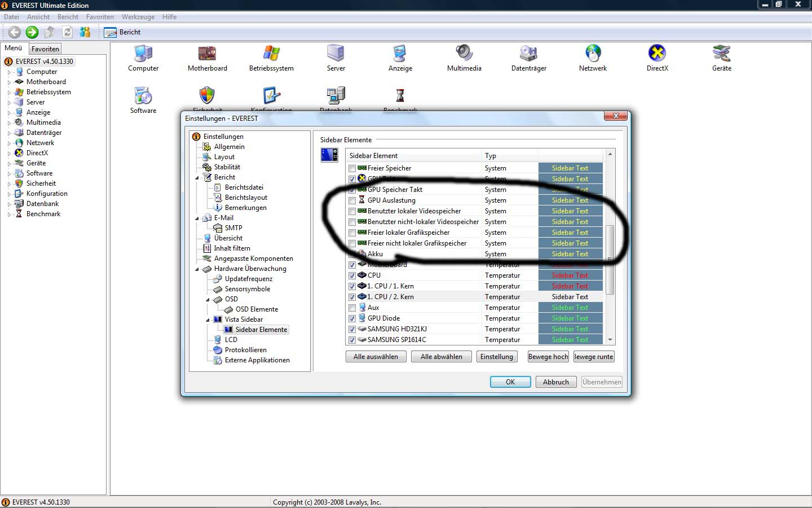The width and height of the screenshot is (812, 508).
Task: Toggle the GPU Diode checkbox
Action: tap(352, 318)
